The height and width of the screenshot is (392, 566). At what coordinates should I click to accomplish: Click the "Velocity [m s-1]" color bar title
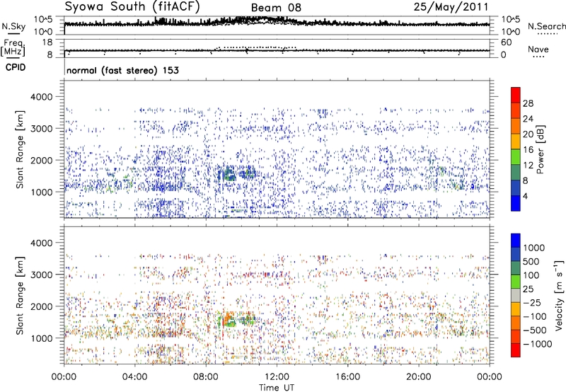point(559,295)
